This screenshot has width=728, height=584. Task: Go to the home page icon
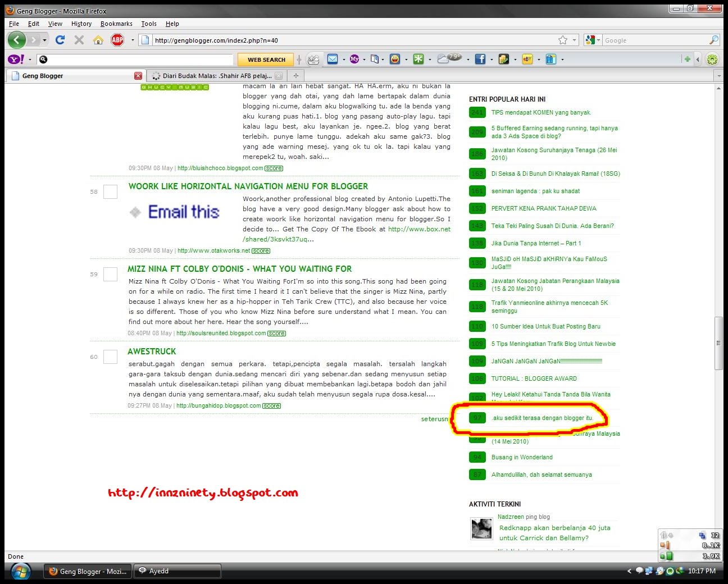(x=98, y=40)
